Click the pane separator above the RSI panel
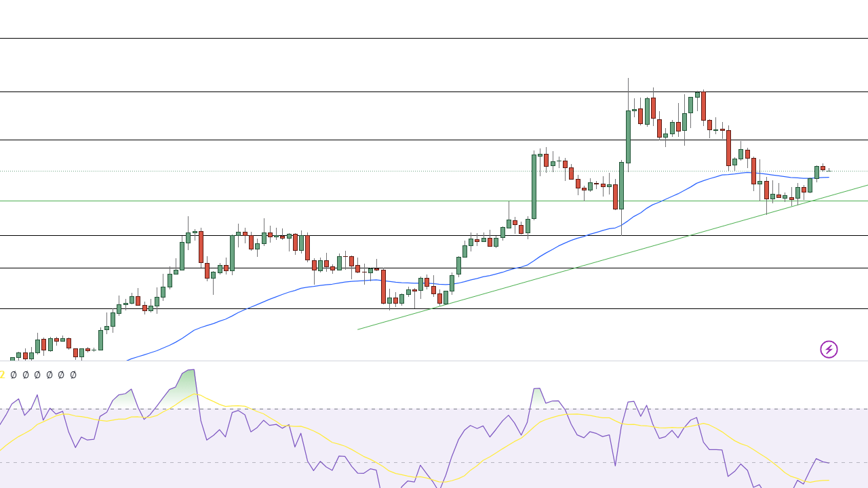Image resolution: width=868 pixels, height=488 pixels. click(x=434, y=361)
